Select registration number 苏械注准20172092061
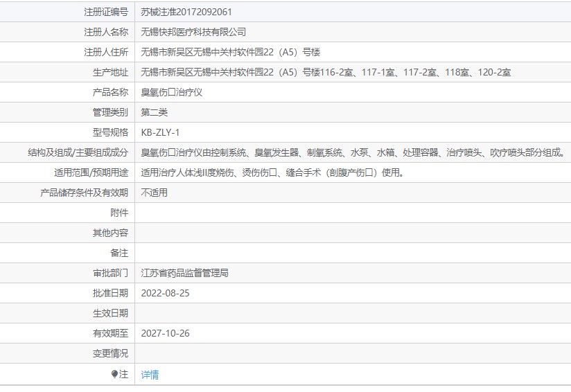Viewport: 571px width, 392px height. point(186,12)
